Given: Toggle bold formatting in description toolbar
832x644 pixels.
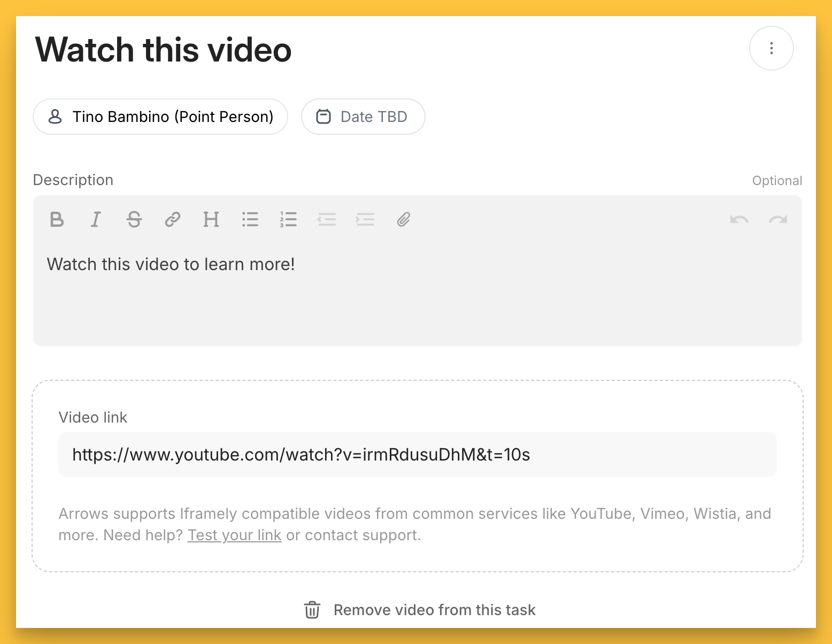Looking at the screenshot, I should tap(57, 220).
